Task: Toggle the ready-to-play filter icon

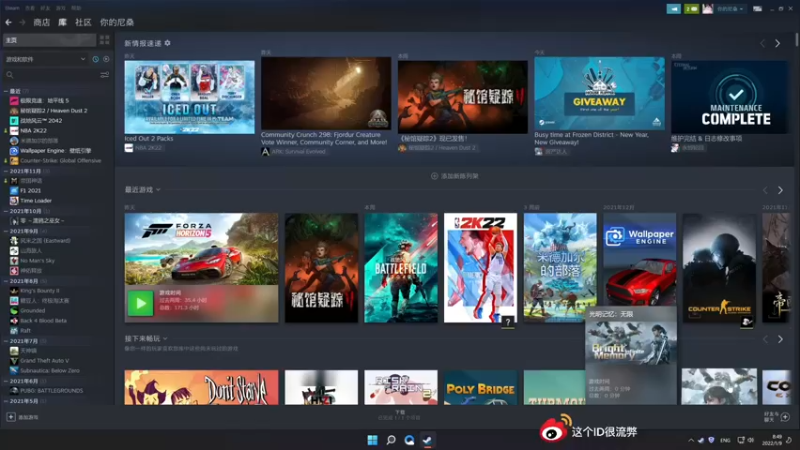Action: [106, 59]
